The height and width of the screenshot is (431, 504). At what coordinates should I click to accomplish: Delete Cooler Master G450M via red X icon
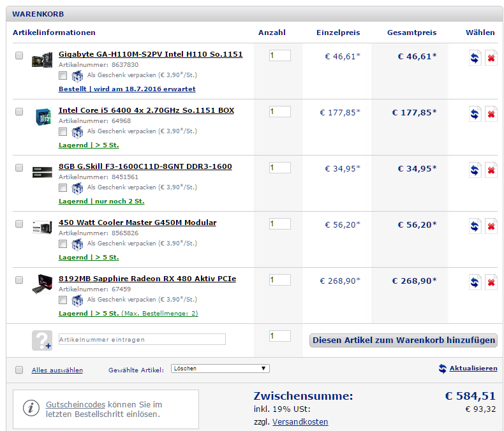pos(491,226)
